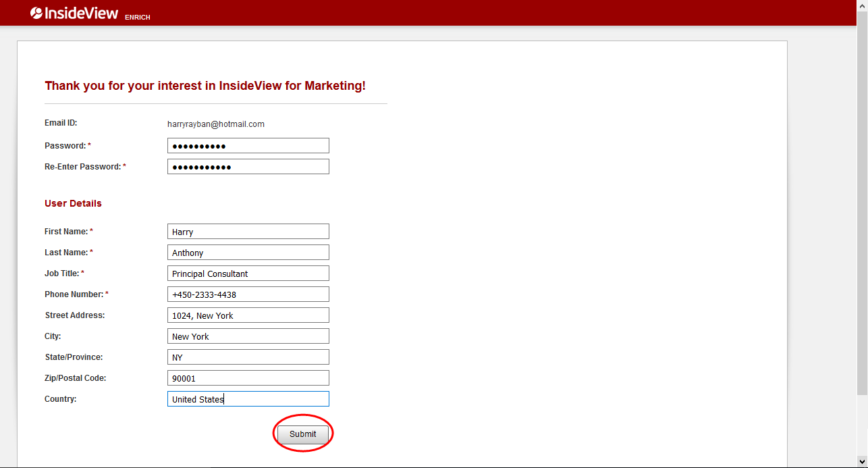The image size is (868, 468).
Task: Click the State/Province field showing NY
Action: tap(248, 357)
